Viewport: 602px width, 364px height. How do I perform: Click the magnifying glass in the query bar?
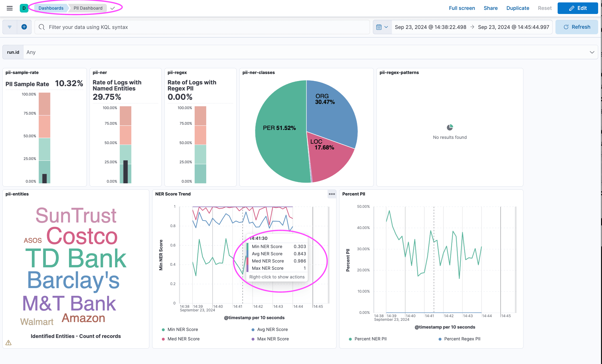[x=41, y=27]
